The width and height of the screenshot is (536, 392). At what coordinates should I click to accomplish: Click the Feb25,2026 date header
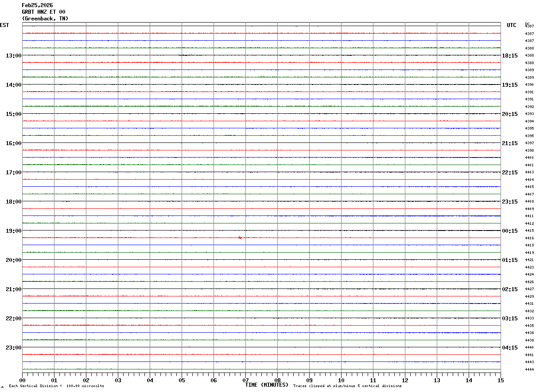[37, 5]
